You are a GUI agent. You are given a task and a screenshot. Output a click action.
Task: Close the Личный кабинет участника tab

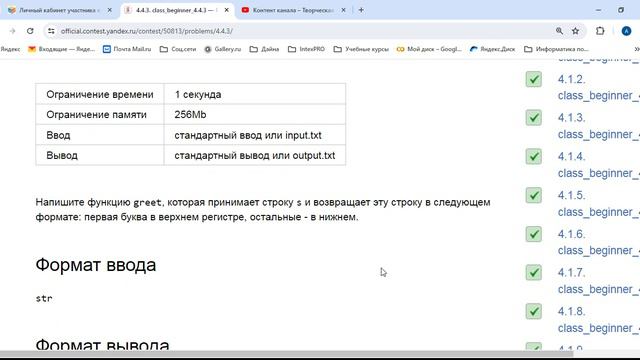(x=109, y=10)
